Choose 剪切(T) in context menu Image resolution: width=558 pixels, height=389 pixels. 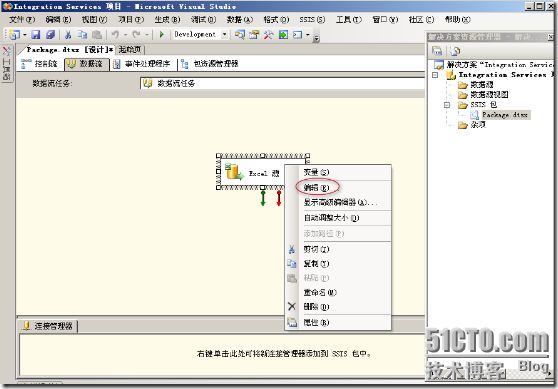pyautogui.click(x=338, y=249)
